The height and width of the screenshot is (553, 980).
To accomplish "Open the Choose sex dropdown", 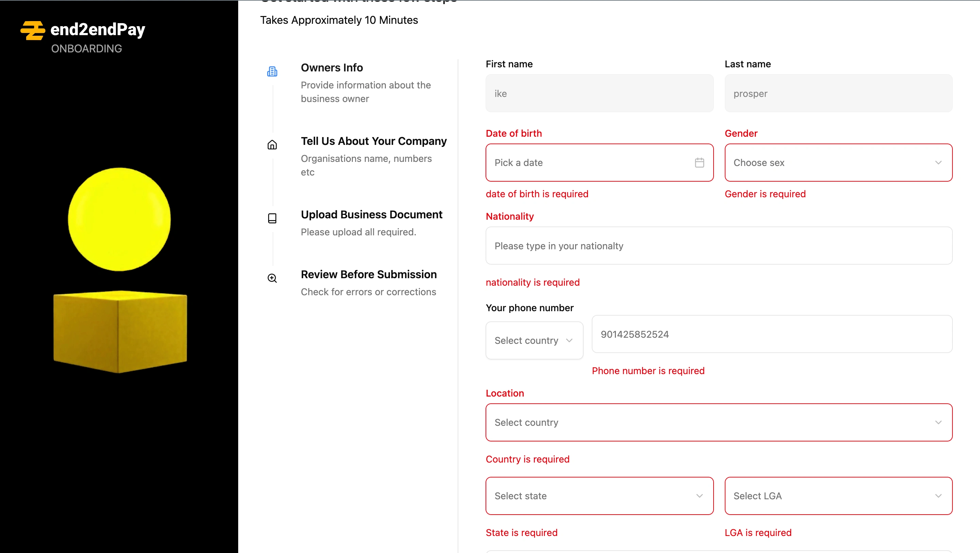I will tap(838, 163).
